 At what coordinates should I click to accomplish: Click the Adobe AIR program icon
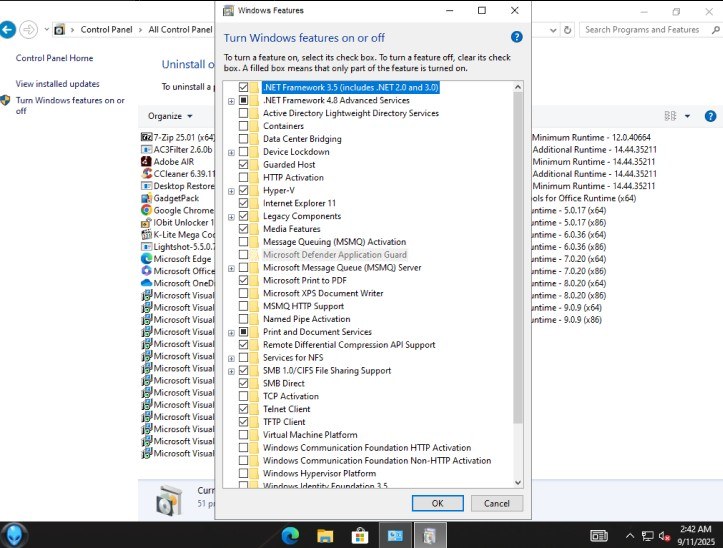tap(146, 161)
